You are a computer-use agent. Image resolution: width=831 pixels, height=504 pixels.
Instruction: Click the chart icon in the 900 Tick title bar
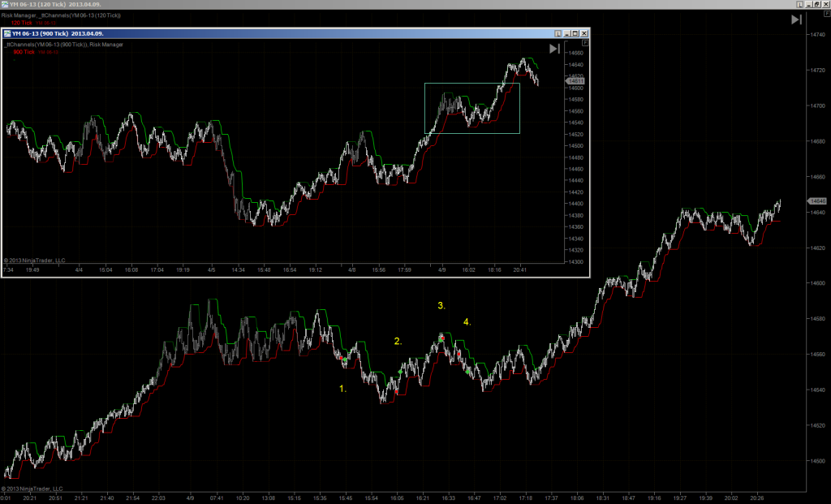[x=7, y=33]
